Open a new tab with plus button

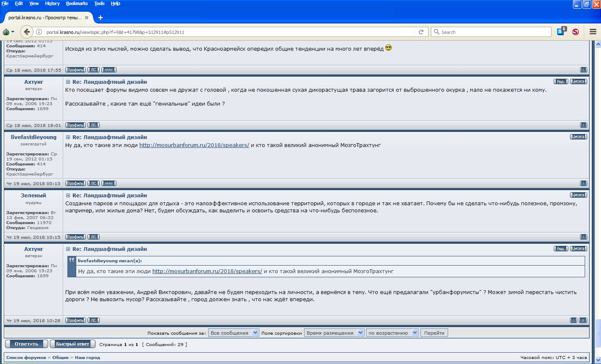click(101, 18)
